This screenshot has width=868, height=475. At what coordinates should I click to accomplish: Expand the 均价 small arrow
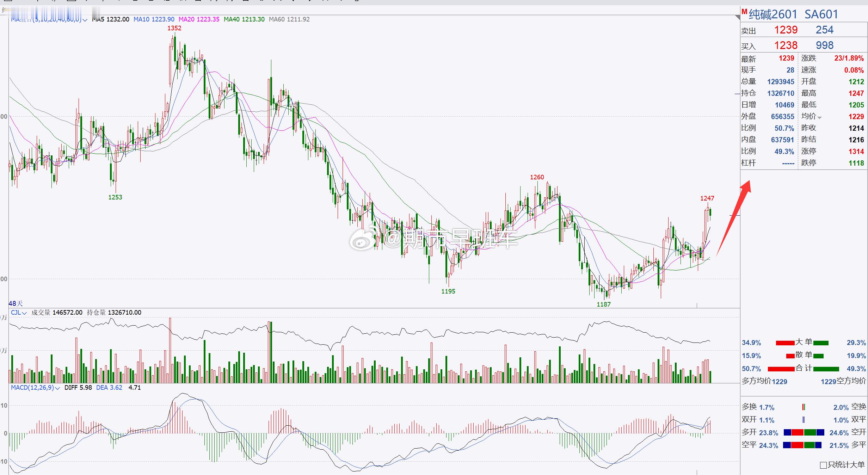pyautogui.click(x=819, y=118)
